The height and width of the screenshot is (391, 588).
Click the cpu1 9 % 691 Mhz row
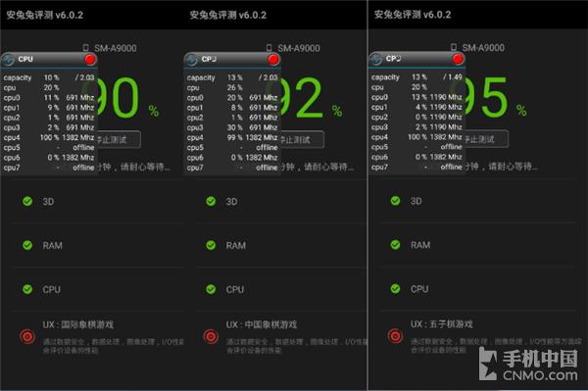pos(49,108)
